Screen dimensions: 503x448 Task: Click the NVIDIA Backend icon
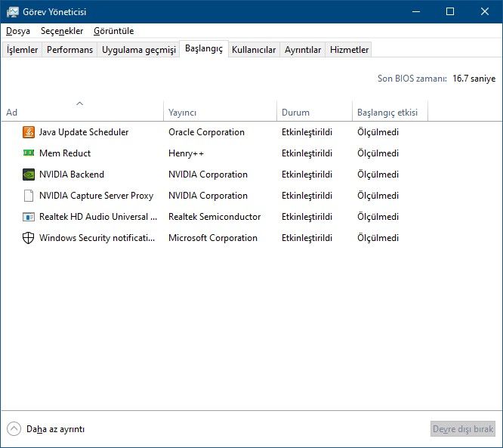tap(29, 175)
